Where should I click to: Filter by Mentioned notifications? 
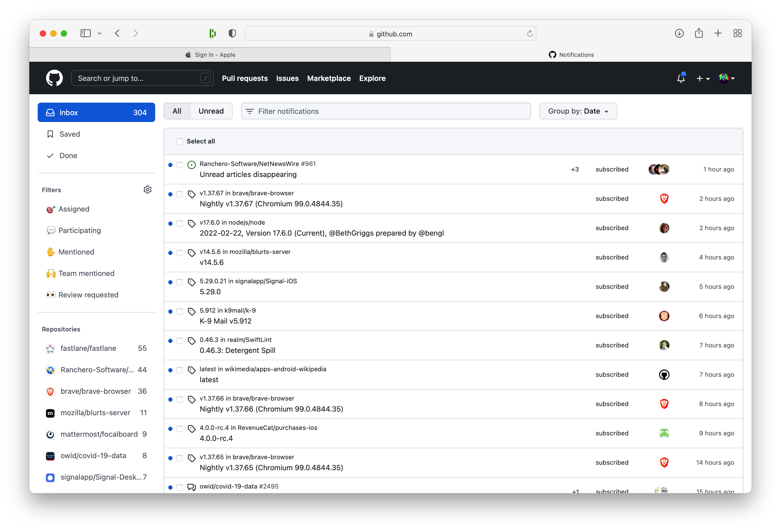point(97,252)
